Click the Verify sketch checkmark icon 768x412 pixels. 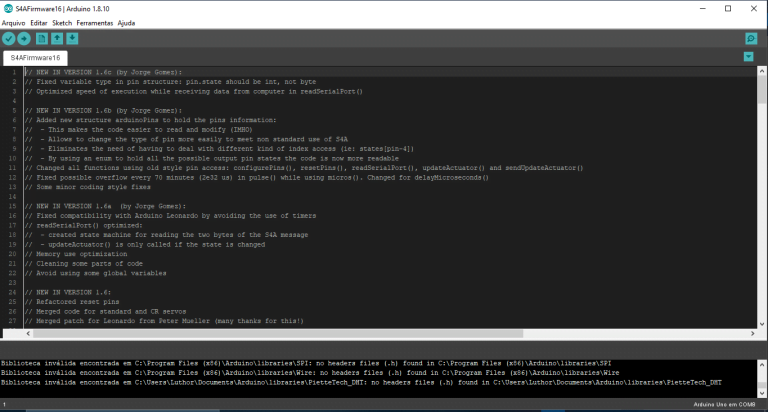(x=9, y=38)
